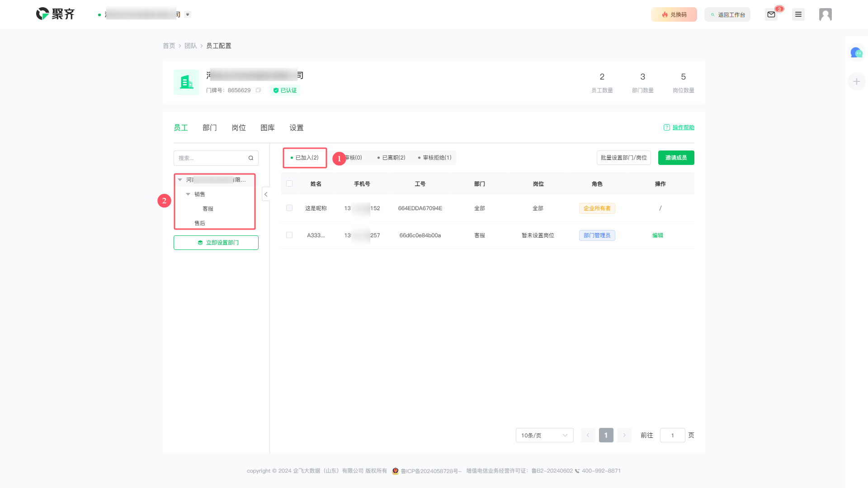Click the go-to page number input
The height and width of the screenshot is (488, 868).
672,435
